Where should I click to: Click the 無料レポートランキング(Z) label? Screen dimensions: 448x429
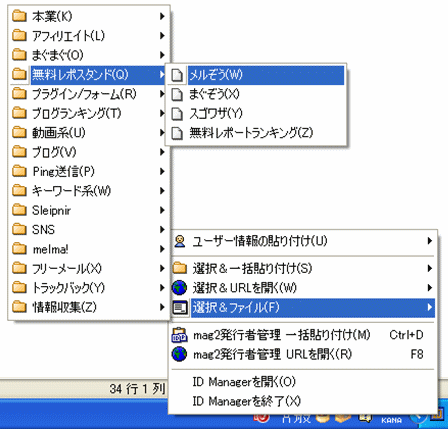pos(251,133)
